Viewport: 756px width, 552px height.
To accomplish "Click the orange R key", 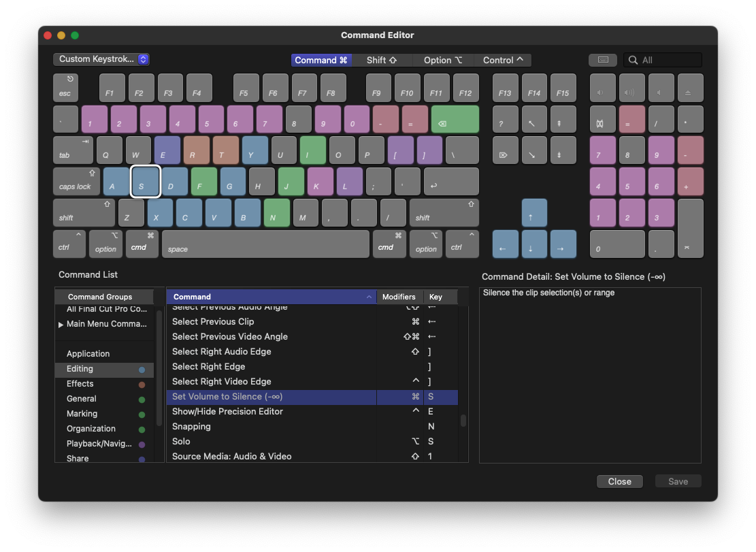I will point(196,150).
